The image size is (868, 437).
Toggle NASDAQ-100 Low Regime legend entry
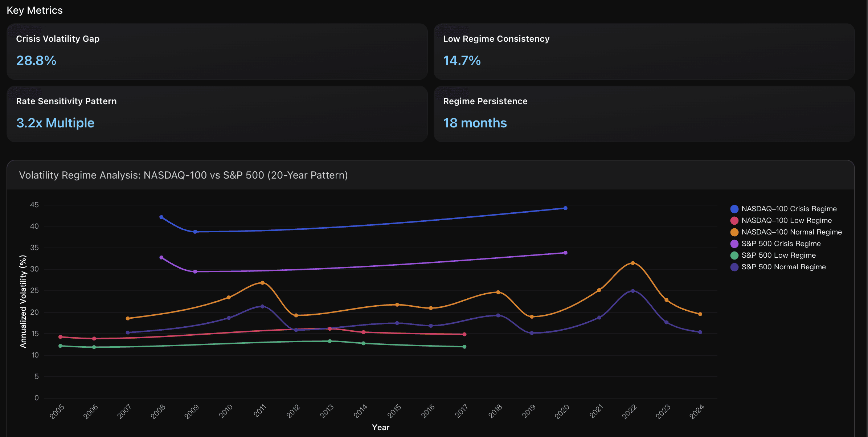(x=781, y=220)
